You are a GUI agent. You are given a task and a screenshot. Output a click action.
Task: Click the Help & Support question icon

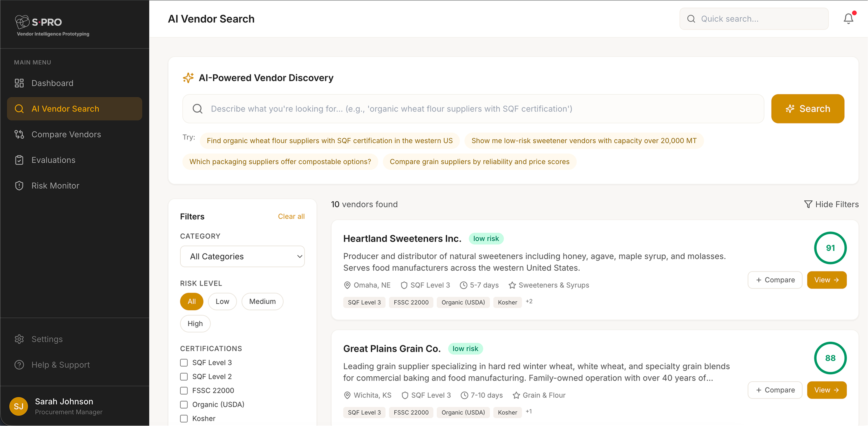[19, 364]
